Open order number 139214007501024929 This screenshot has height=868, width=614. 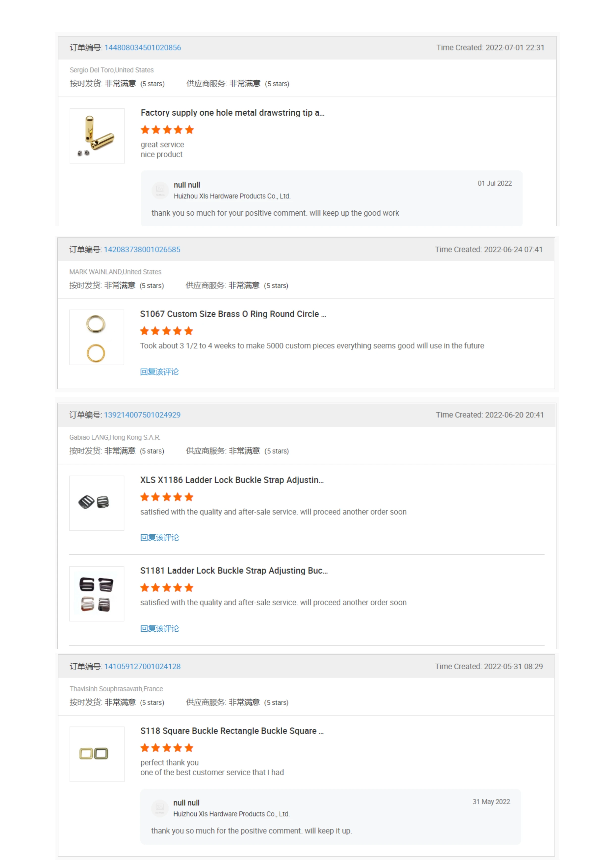pyautogui.click(x=142, y=415)
